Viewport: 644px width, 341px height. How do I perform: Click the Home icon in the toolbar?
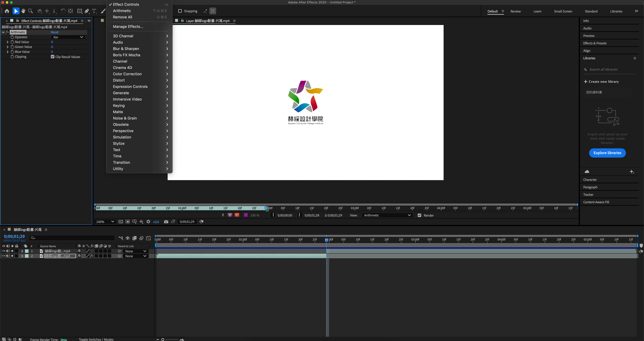coord(7,11)
